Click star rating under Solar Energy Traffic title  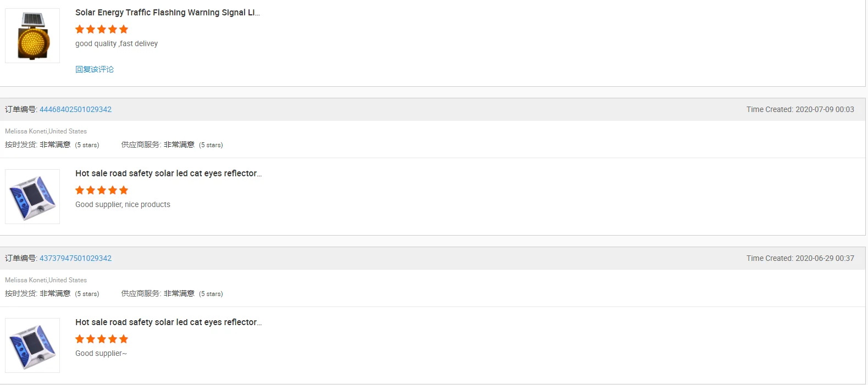coord(102,29)
